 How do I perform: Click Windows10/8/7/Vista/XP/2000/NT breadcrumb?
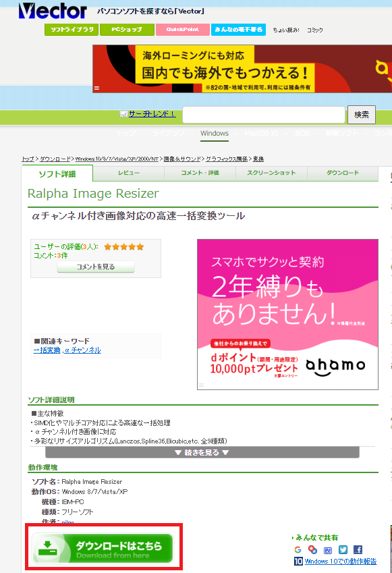[x=117, y=159]
